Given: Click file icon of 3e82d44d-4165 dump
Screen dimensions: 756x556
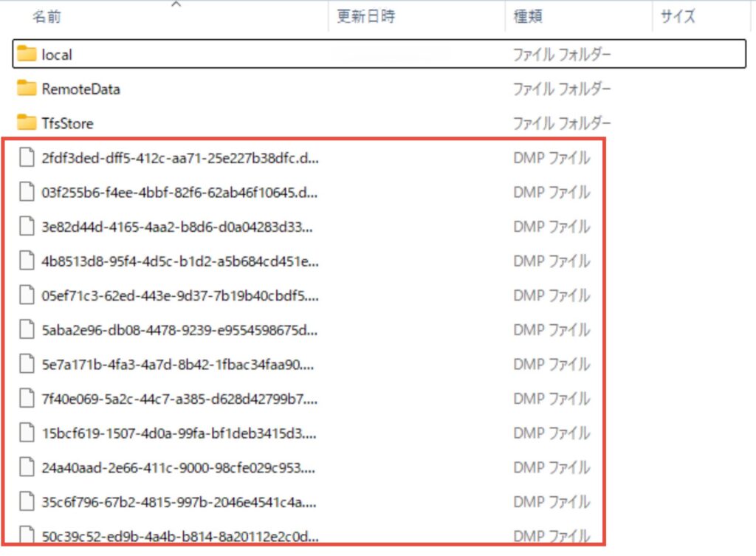Looking at the screenshot, I should pyautogui.click(x=27, y=226).
